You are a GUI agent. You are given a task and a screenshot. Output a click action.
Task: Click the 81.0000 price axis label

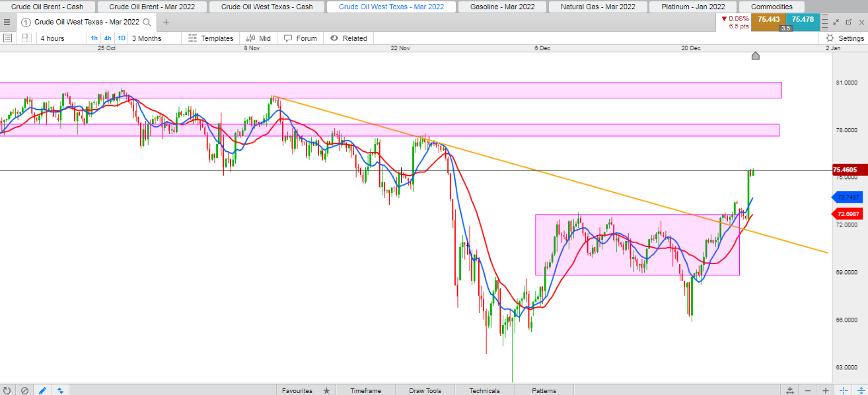[x=846, y=83]
